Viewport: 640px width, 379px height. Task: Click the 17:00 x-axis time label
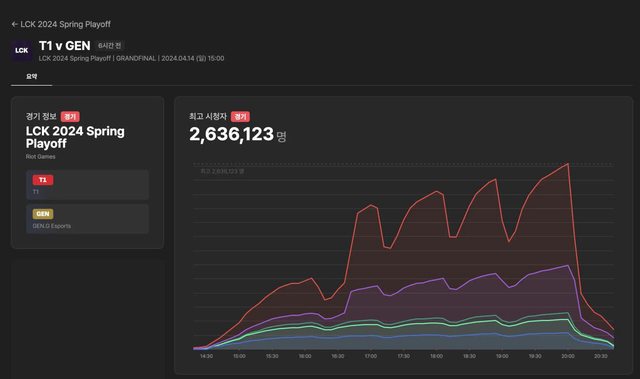(371, 356)
